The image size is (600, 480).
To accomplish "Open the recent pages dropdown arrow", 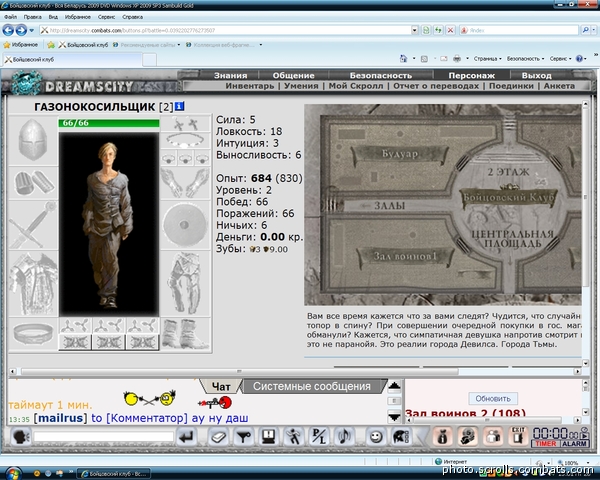I will click(32, 30).
